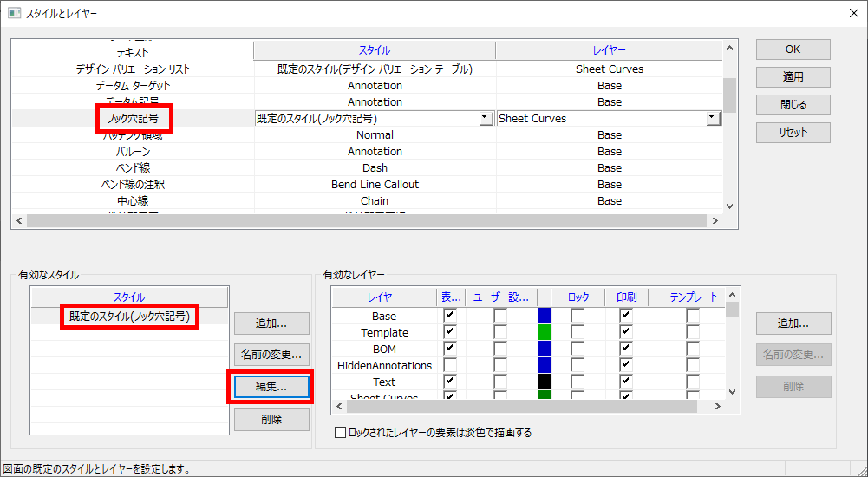Click the Chain style cell
The height and width of the screenshot is (477, 868).
point(375,201)
